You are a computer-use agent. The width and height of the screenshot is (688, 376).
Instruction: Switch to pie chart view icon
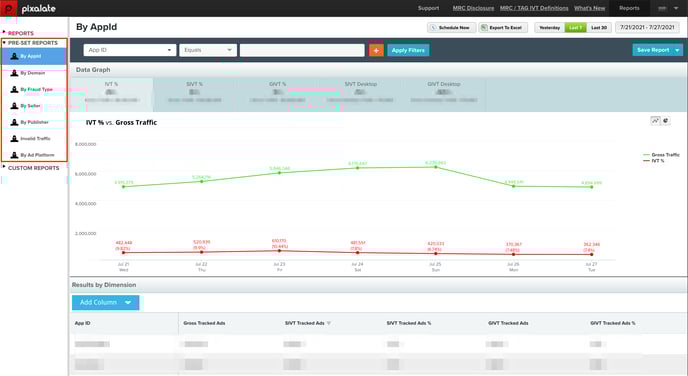[666, 121]
